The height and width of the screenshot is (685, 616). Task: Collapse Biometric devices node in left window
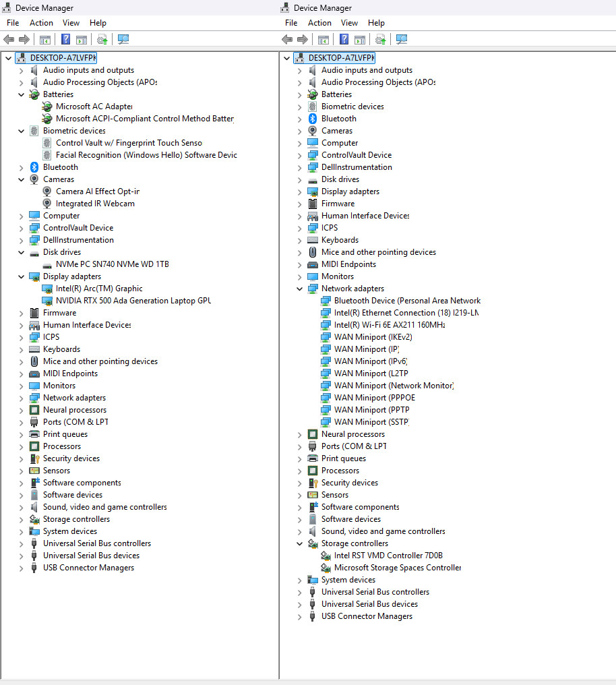[x=21, y=131]
